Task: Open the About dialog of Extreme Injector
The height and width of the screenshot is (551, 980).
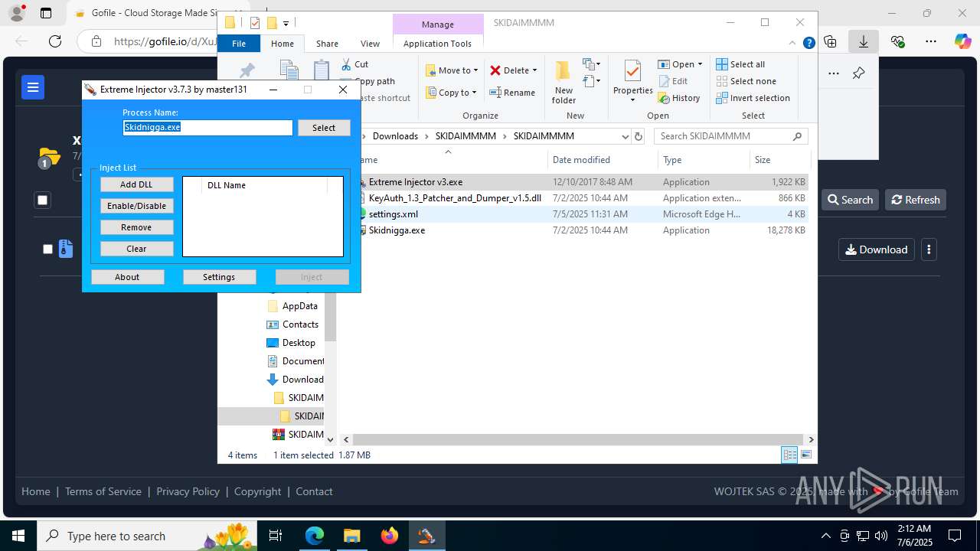Action: point(127,277)
